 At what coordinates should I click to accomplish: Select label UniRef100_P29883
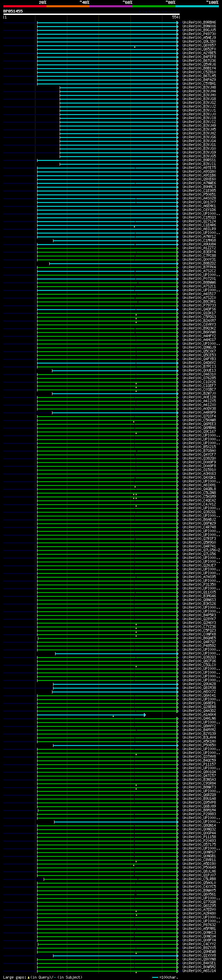(199, 814)
